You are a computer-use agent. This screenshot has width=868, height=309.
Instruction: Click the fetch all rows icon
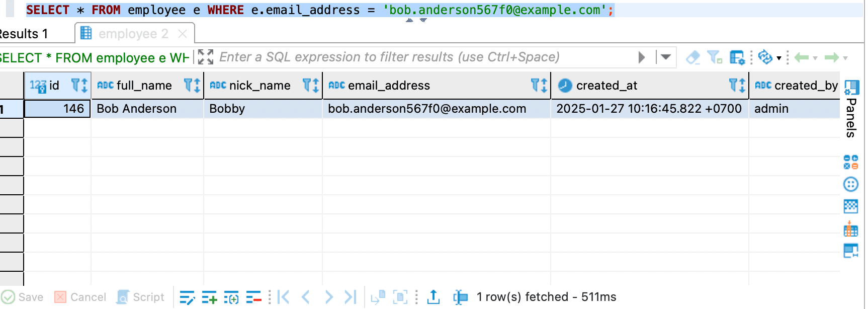coord(400,297)
